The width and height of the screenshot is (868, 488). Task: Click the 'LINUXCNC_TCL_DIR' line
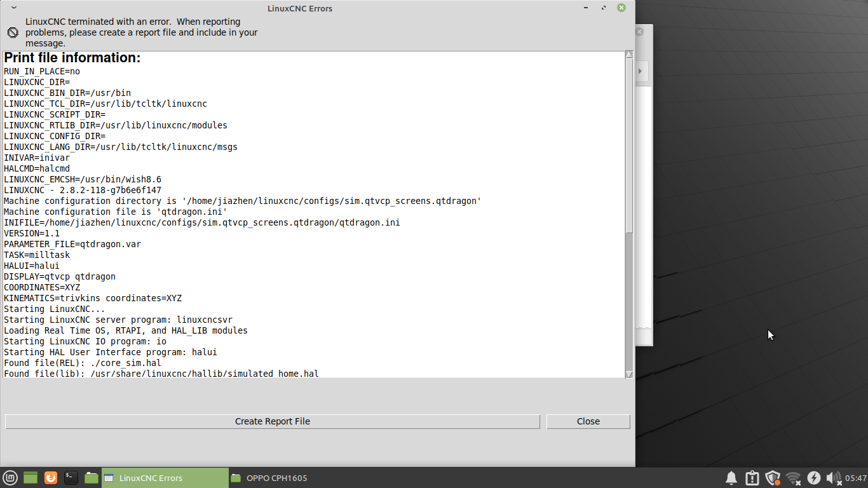[x=105, y=104]
